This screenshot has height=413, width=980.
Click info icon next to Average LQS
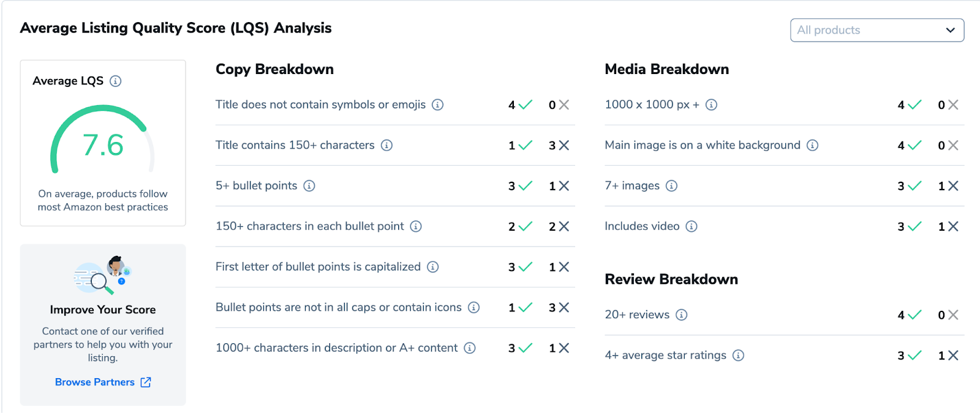(x=115, y=81)
